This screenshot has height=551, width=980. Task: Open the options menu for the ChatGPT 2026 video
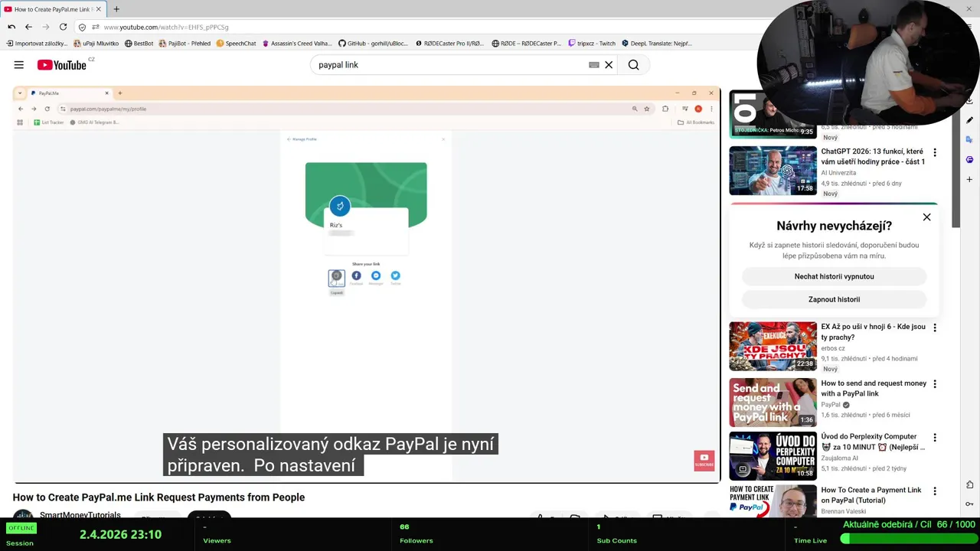(934, 153)
